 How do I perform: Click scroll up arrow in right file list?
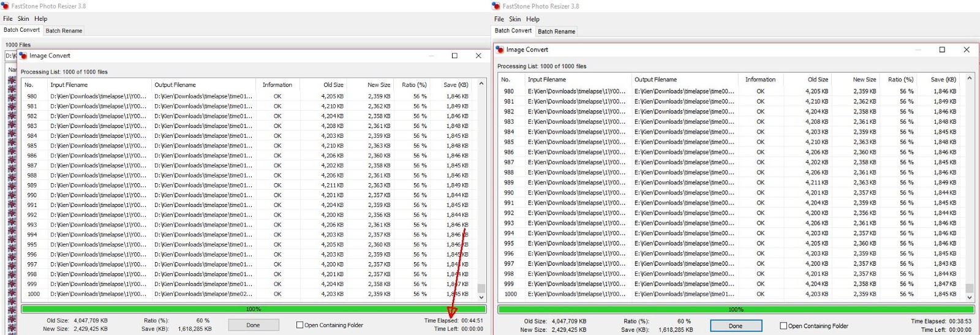point(970,78)
